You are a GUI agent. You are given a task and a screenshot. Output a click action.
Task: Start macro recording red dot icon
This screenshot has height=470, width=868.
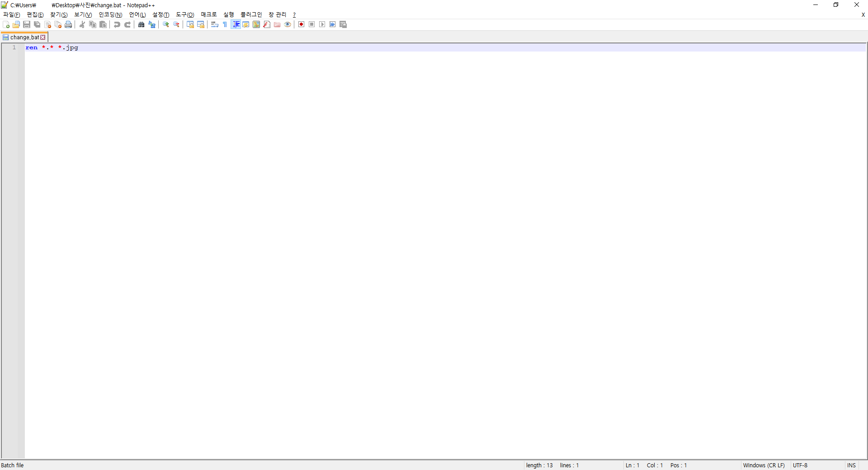[x=302, y=24]
